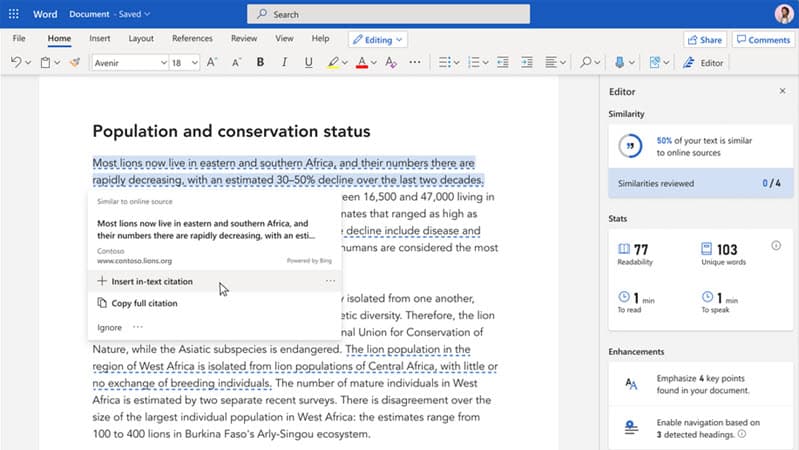The width and height of the screenshot is (799, 450).
Task: Switch to the View tab
Action: 284,38
